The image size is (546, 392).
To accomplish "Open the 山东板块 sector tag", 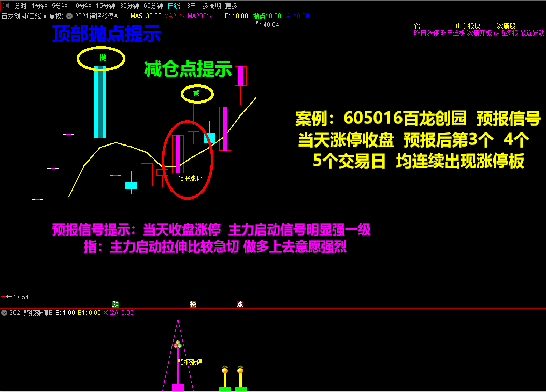I will coord(468,26).
